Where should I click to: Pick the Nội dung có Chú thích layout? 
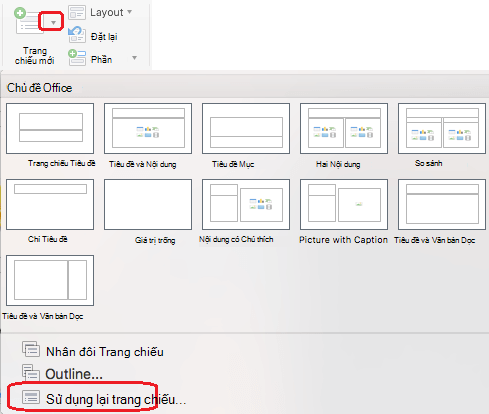[246, 204]
